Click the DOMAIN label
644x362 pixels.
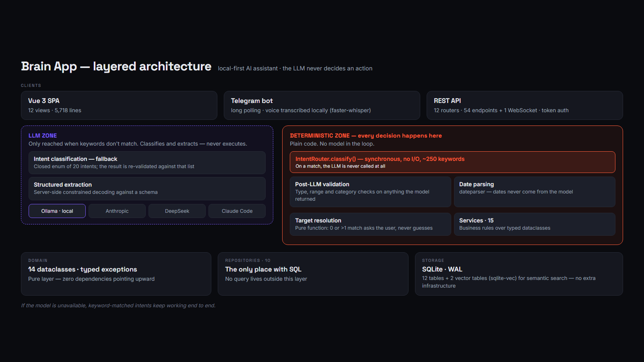tap(38, 261)
